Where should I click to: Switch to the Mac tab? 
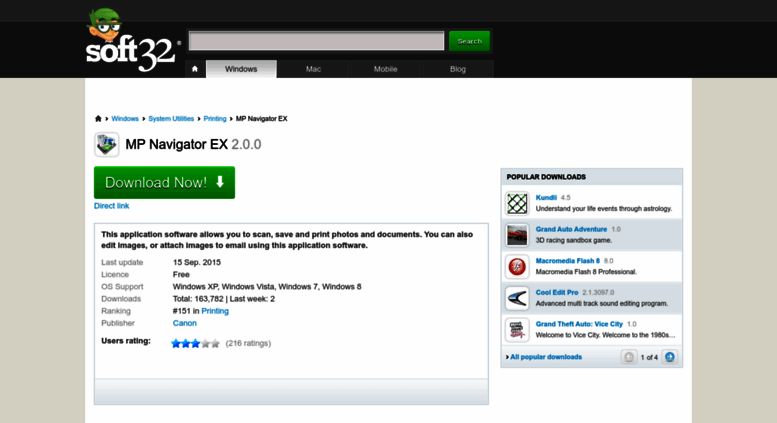pos(313,69)
